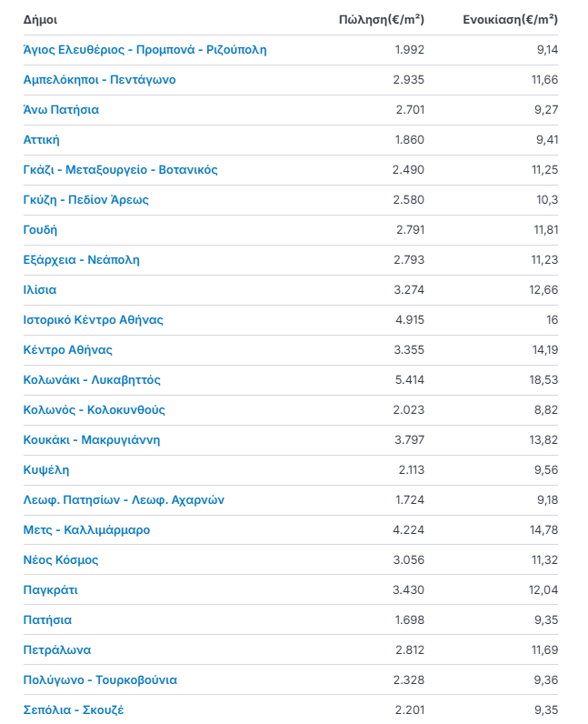
Task: Open Ιστορικό Κέντρο Αθήνας link
Action: (x=93, y=320)
